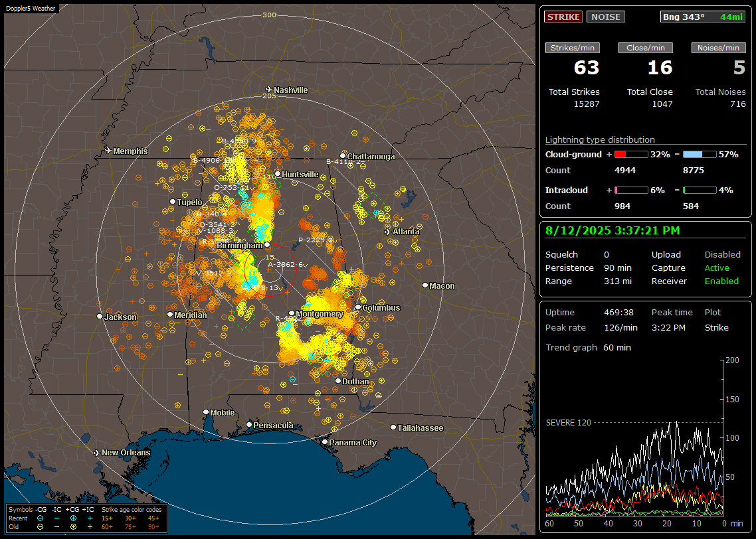756x539 pixels.
Task: Click storm cell label B-4906 10
Action: coord(213,161)
